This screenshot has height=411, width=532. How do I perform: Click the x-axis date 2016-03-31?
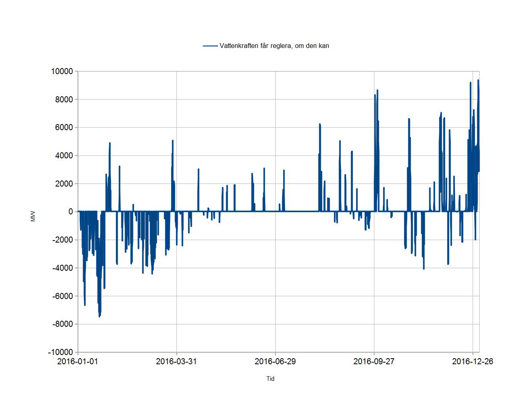(x=176, y=361)
